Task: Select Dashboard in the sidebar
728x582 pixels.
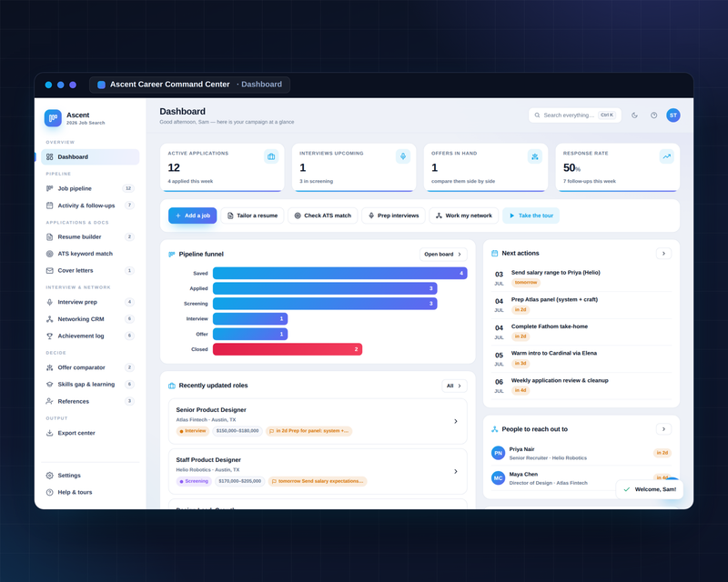Action: point(90,157)
